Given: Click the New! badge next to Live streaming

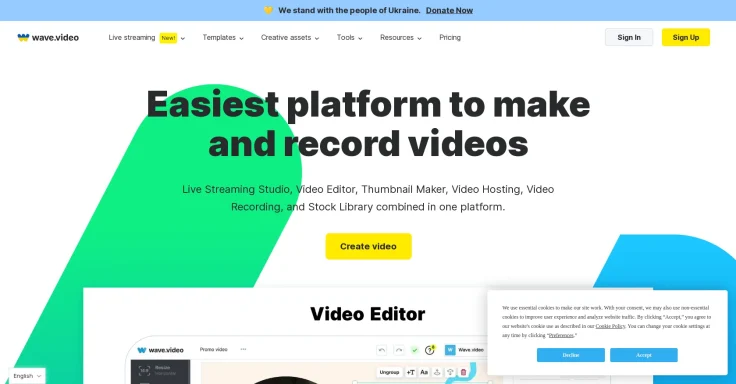Looking at the screenshot, I should [168, 38].
